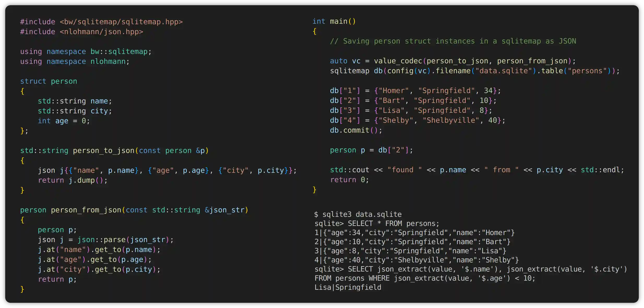Click 'struct person' declaration
644x308 pixels.
click(49, 81)
